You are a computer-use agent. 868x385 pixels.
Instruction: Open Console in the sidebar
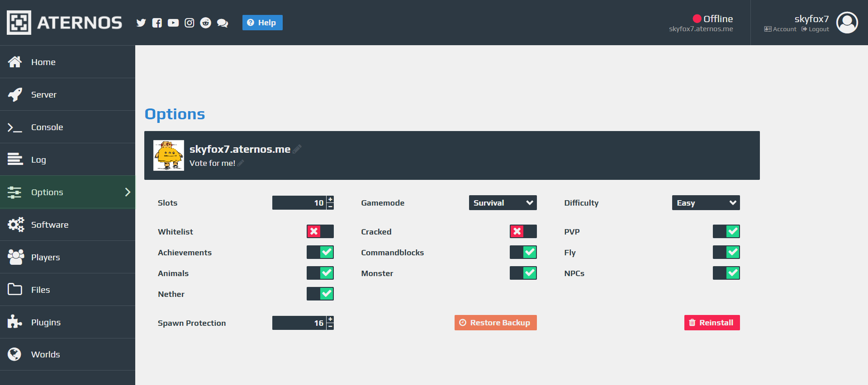pos(67,127)
